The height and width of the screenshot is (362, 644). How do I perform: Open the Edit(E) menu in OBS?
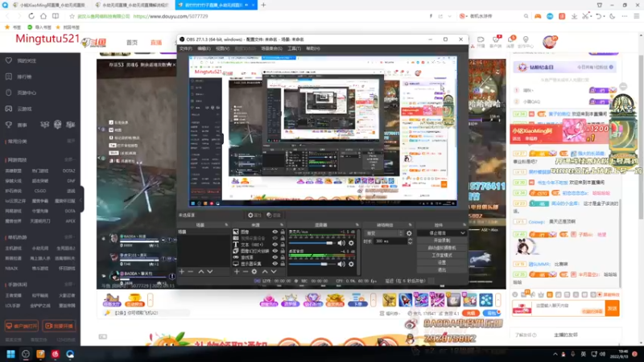(x=204, y=48)
